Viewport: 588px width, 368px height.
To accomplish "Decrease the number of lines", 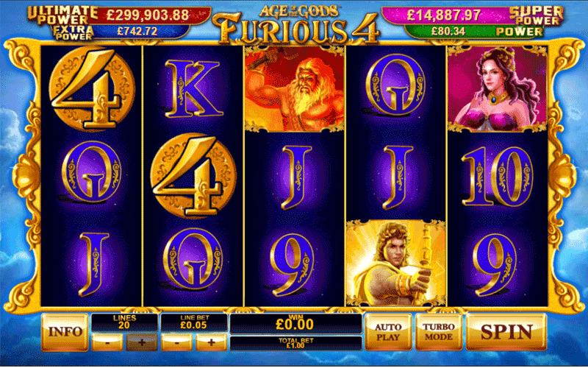I will [x=107, y=342].
